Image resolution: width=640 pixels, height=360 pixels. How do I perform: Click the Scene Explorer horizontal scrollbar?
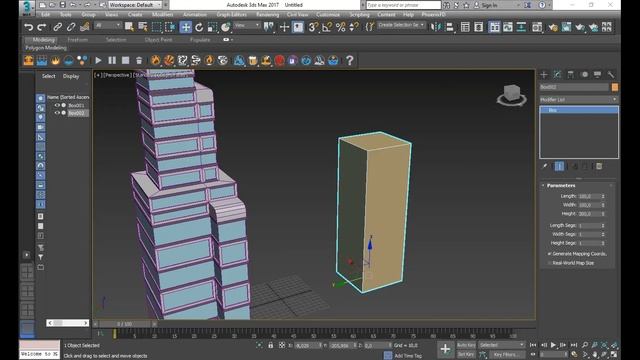pyautogui.click(x=67, y=323)
